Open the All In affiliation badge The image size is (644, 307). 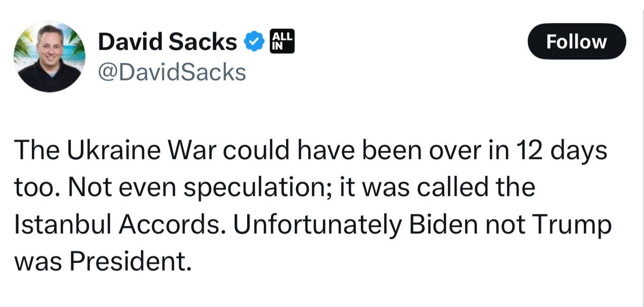[283, 41]
